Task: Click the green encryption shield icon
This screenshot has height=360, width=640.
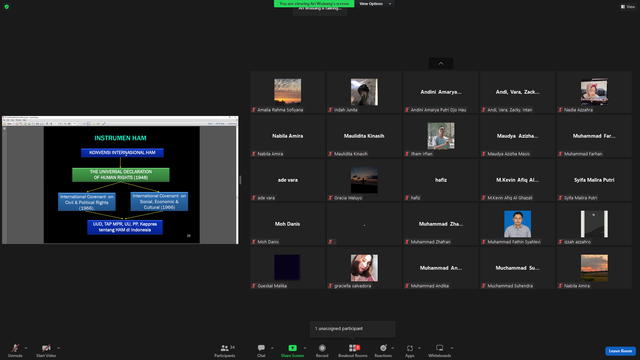Action: pyautogui.click(x=7, y=7)
